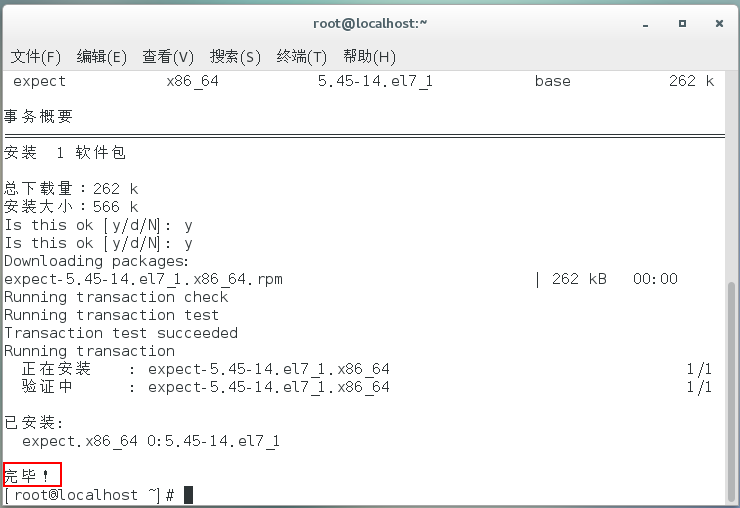The width and height of the screenshot is (740, 508).
Task: Click the '262 kB' download size
Action: pos(579,279)
